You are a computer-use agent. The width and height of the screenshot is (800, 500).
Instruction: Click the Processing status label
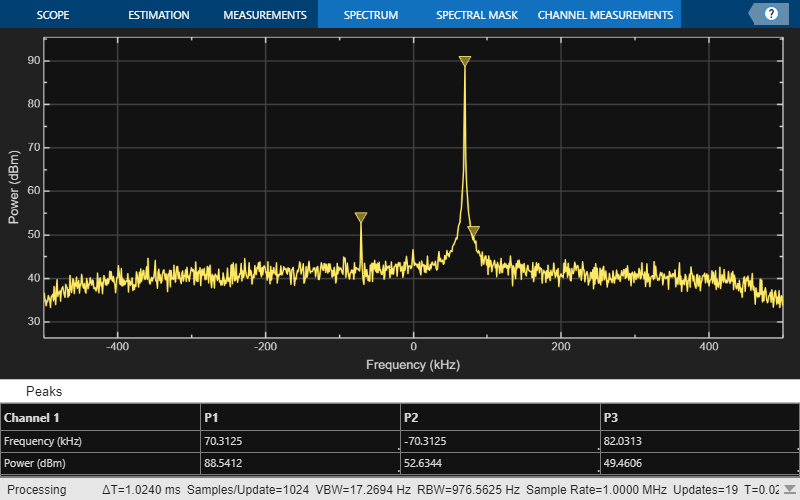click(38, 490)
